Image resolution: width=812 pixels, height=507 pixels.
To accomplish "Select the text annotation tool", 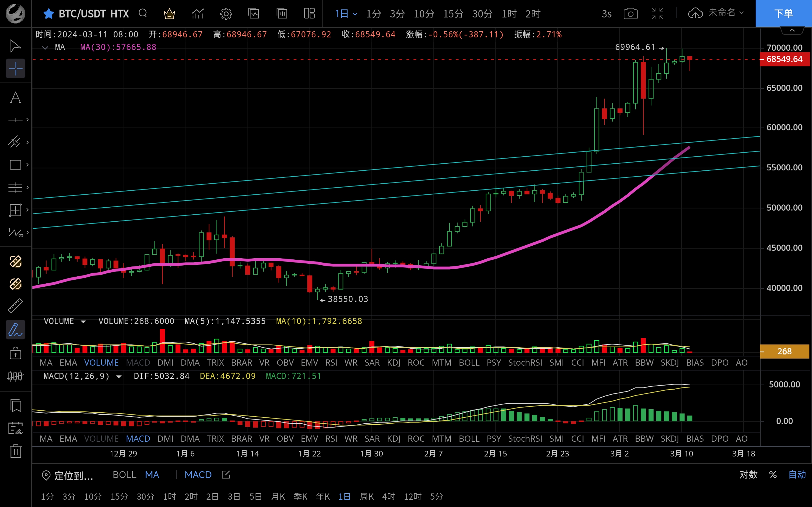I will pos(16,97).
